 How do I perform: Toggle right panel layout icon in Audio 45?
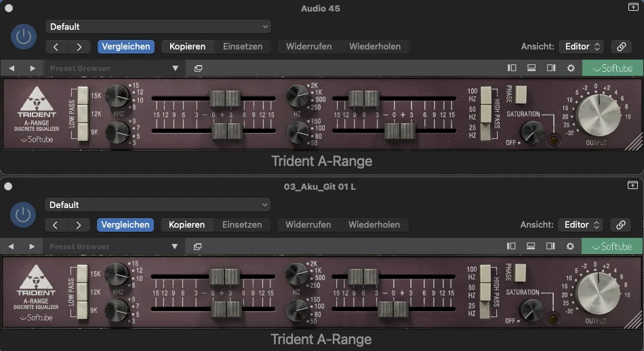(551, 68)
